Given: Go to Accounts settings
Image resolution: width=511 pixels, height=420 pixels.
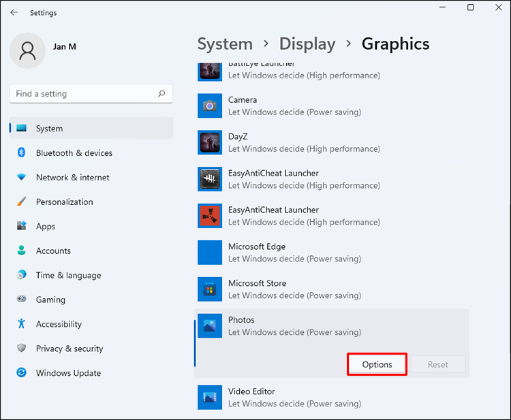Looking at the screenshot, I should tap(91, 251).
